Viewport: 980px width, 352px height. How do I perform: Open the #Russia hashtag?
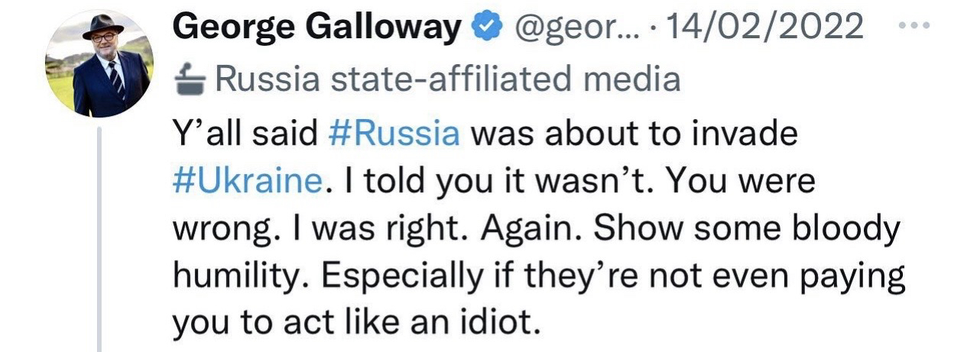tap(394, 135)
